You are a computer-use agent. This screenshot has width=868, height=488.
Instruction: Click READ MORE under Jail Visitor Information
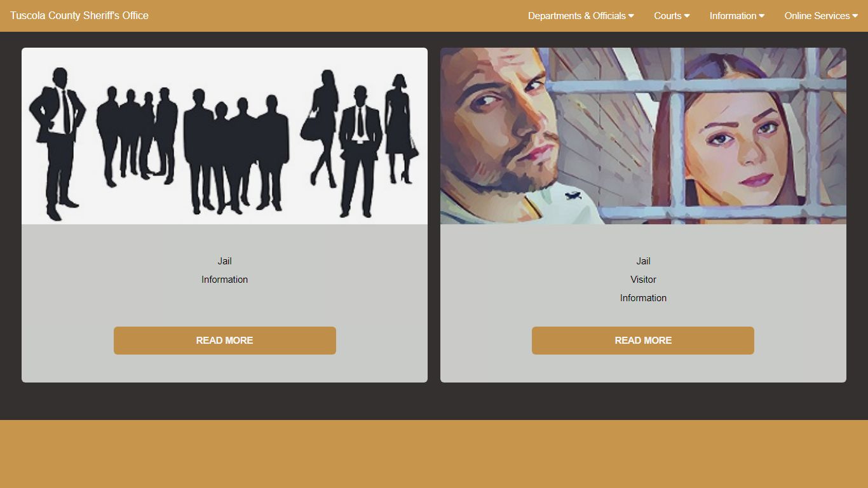point(643,341)
